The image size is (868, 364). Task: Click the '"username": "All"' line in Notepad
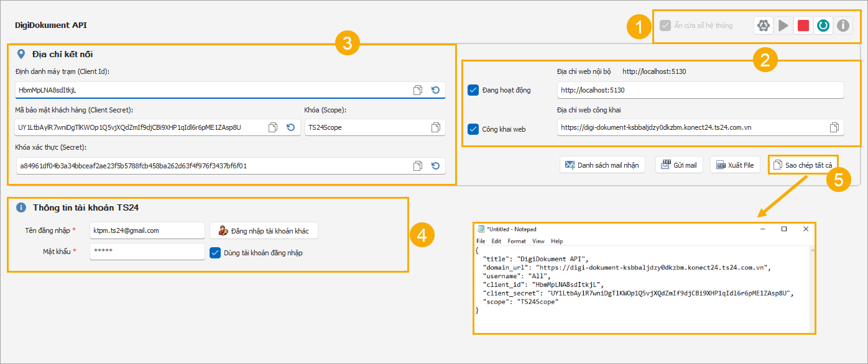point(515,275)
